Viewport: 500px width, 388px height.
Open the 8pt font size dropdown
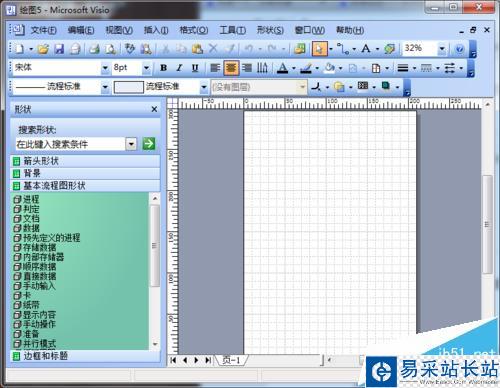pos(146,68)
